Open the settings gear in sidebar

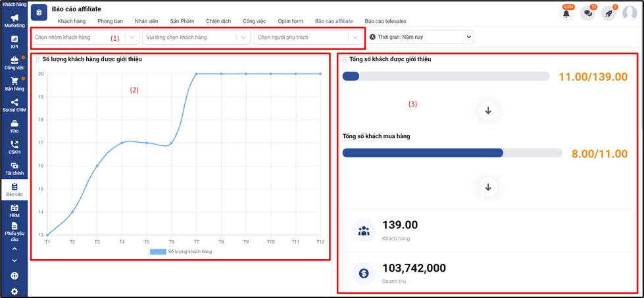point(14,291)
